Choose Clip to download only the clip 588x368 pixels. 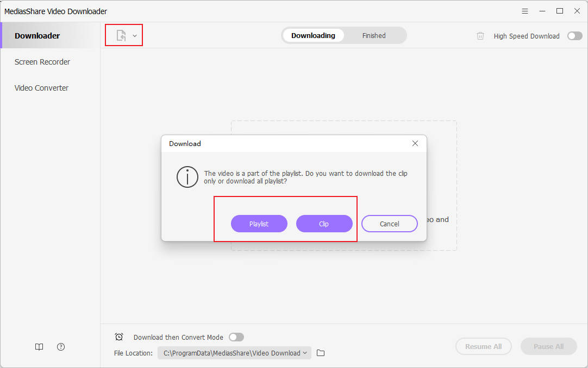(x=324, y=224)
